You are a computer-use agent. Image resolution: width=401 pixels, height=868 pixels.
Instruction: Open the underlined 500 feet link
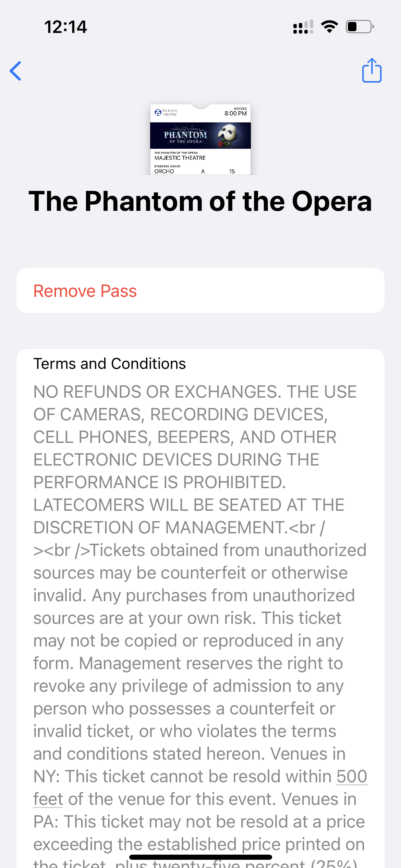(352, 776)
